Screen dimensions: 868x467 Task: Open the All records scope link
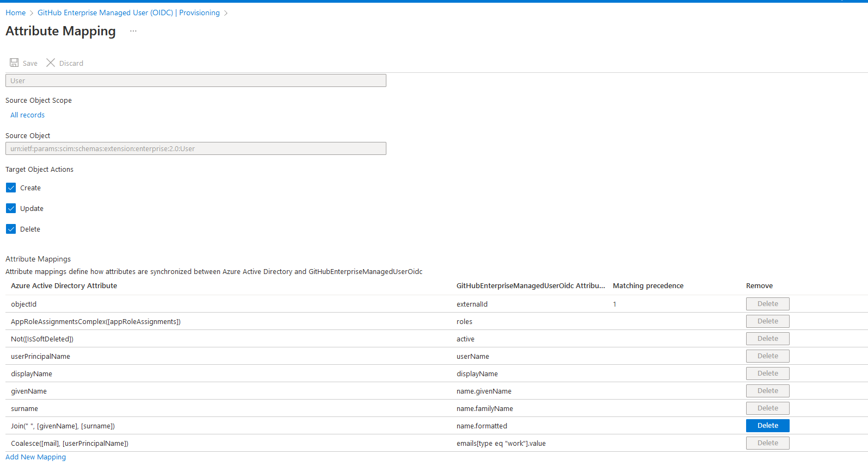tap(28, 115)
